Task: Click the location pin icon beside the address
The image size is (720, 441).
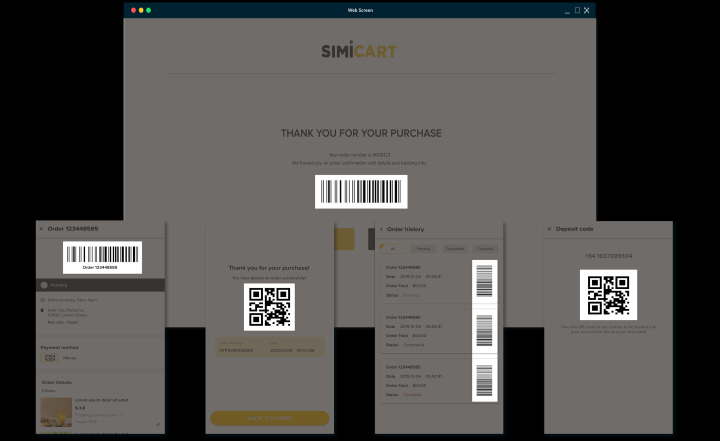Action: pyautogui.click(x=43, y=311)
